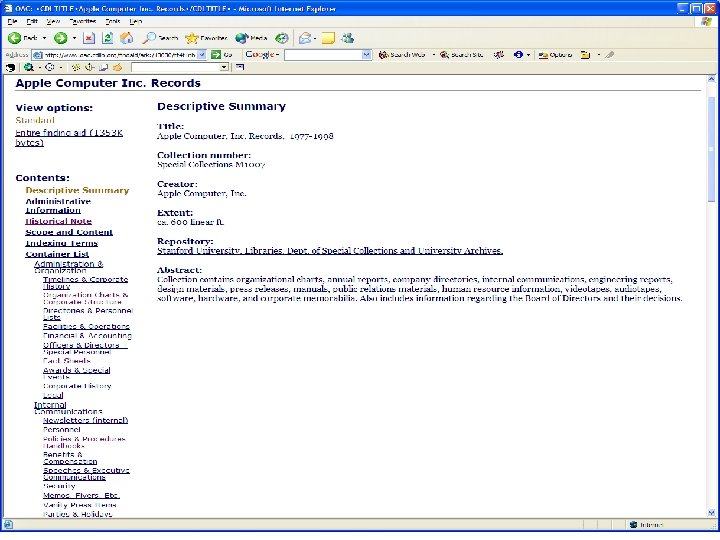Open Awards & Special Events link
Image resolution: width=720 pixels, height=540 pixels.
point(77,373)
